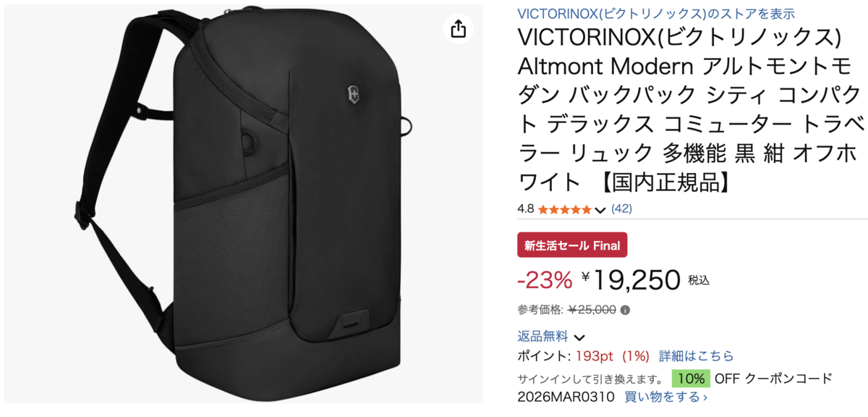Image resolution: width=868 pixels, height=417 pixels.
Task: Expand the rating breakdown chevron next to stars
Action: (x=600, y=210)
